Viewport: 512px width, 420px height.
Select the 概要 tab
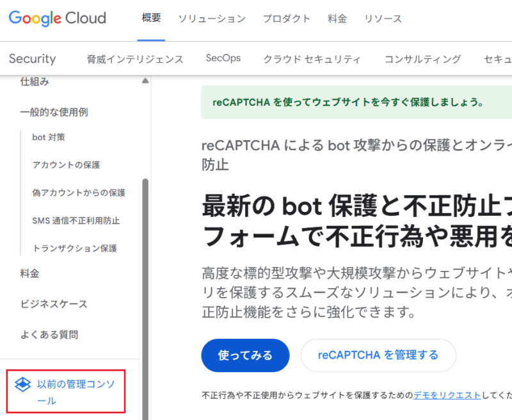pos(151,18)
